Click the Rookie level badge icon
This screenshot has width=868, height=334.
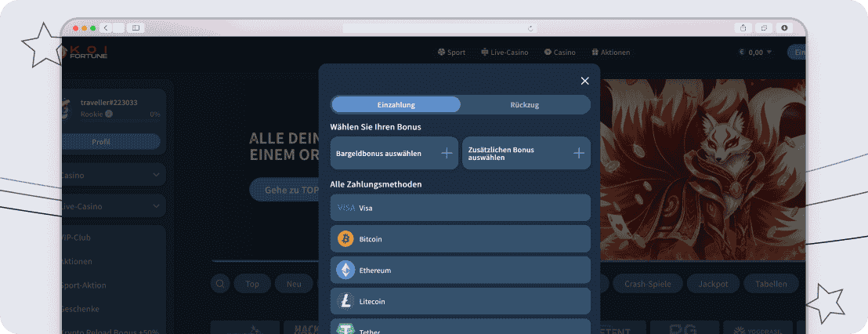[109, 114]
